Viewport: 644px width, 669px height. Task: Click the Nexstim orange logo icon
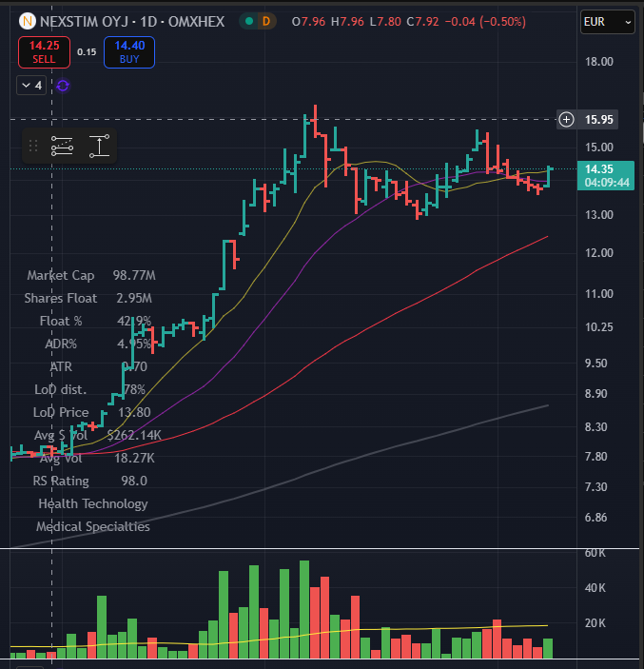tap(28, 21)
